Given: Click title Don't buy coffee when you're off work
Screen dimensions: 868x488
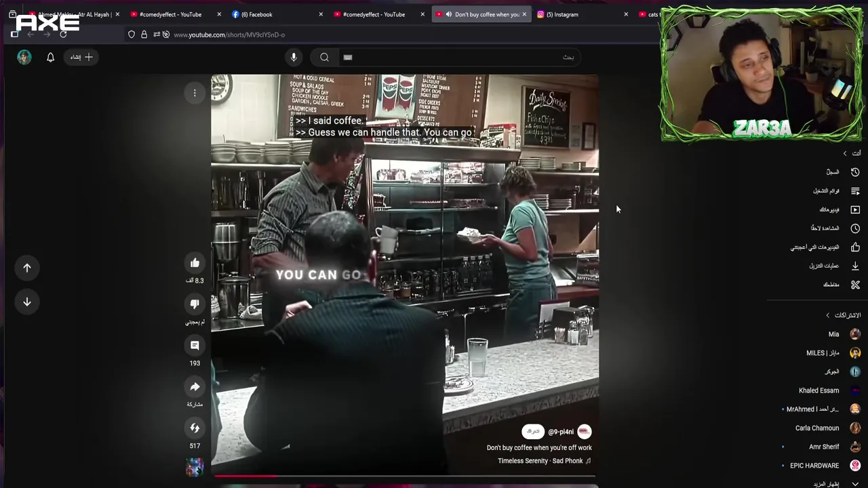Looking at the screenshot, I should (x=539, y=448).
